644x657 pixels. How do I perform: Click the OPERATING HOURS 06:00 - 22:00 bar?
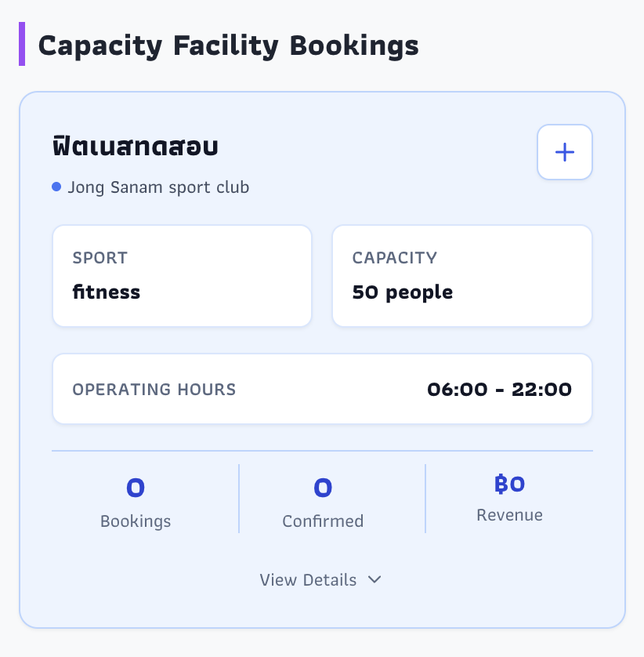pyautogui.click(x=322, y=389)
